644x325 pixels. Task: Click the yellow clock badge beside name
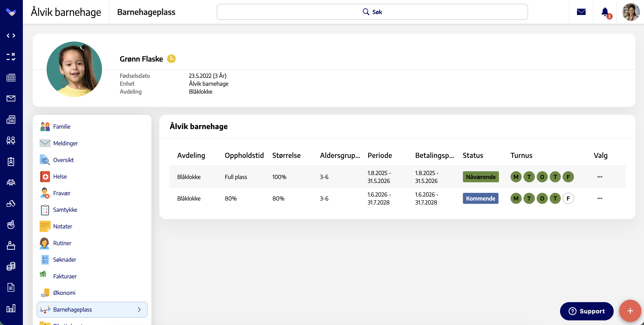171,58
